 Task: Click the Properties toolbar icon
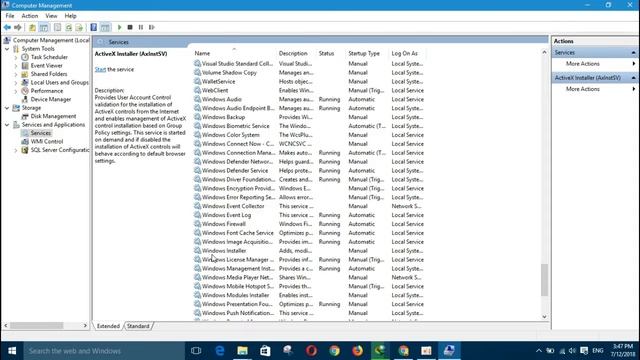pyautogui.click(x=57, y=27)
